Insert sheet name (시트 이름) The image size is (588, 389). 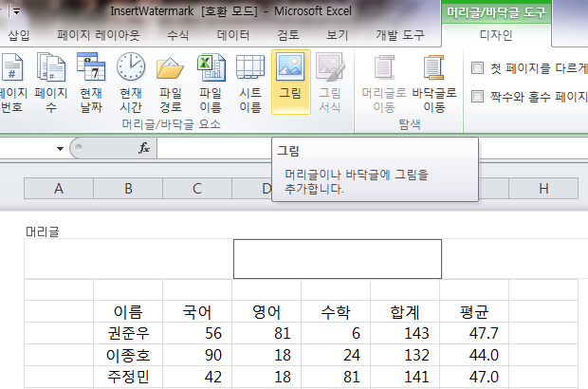(250, 83)
